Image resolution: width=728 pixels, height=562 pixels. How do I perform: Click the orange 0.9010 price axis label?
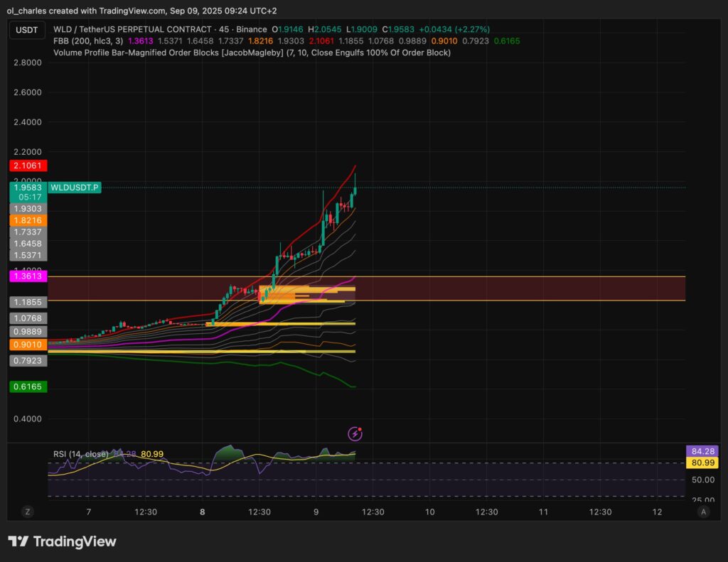click(28, 345)
